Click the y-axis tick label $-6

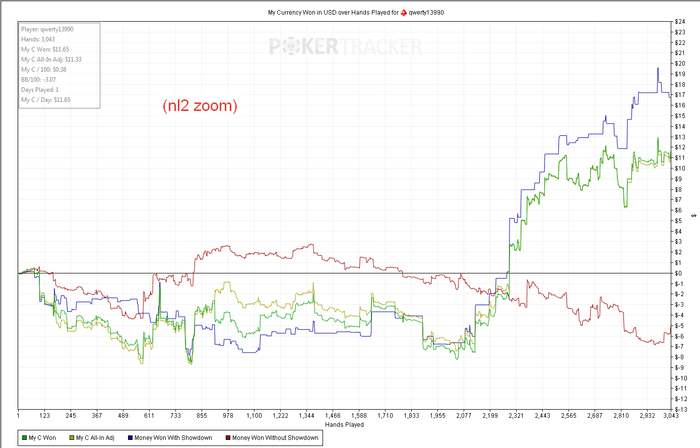679,336
